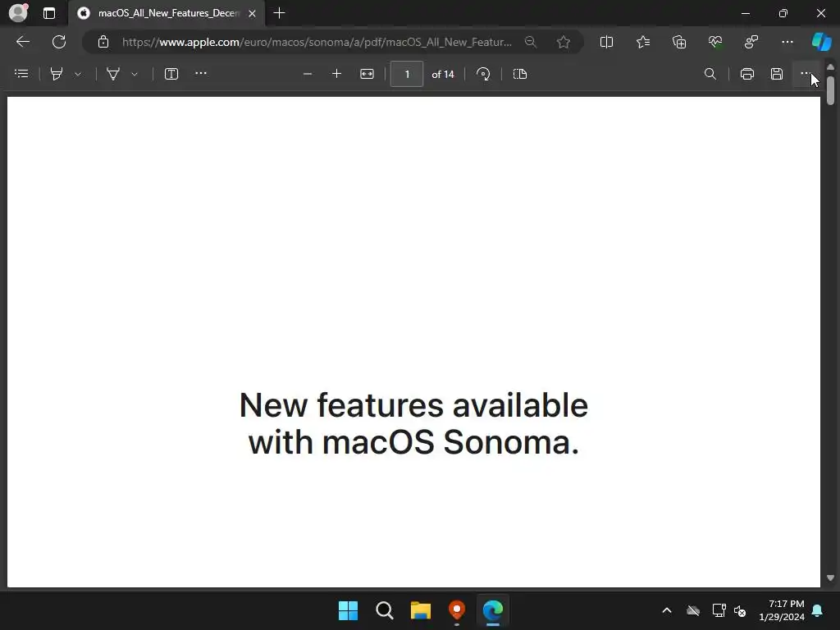Open more PDF tools ellipsis on left
The height and width of the screenshot is (630, 840).
pos(201,73)
